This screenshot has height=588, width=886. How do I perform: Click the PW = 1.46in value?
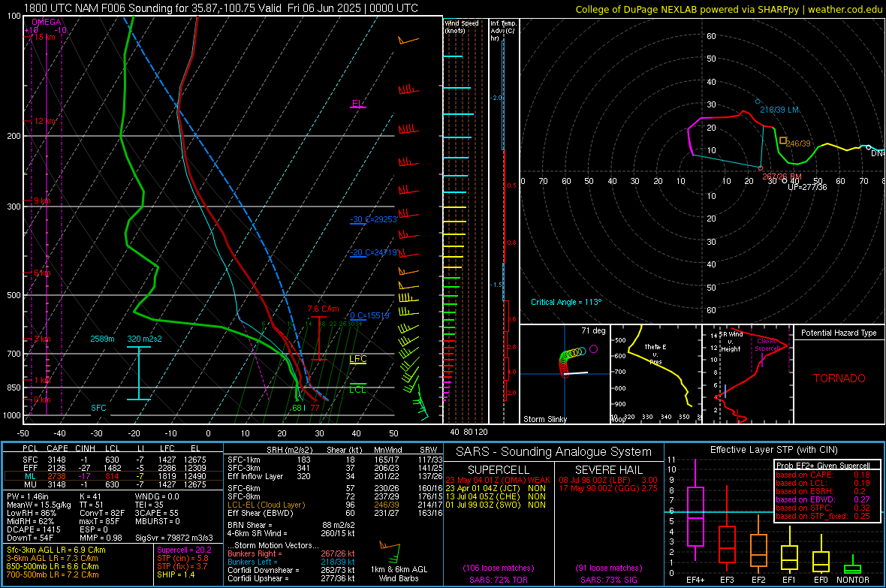[x=28, y=496]
